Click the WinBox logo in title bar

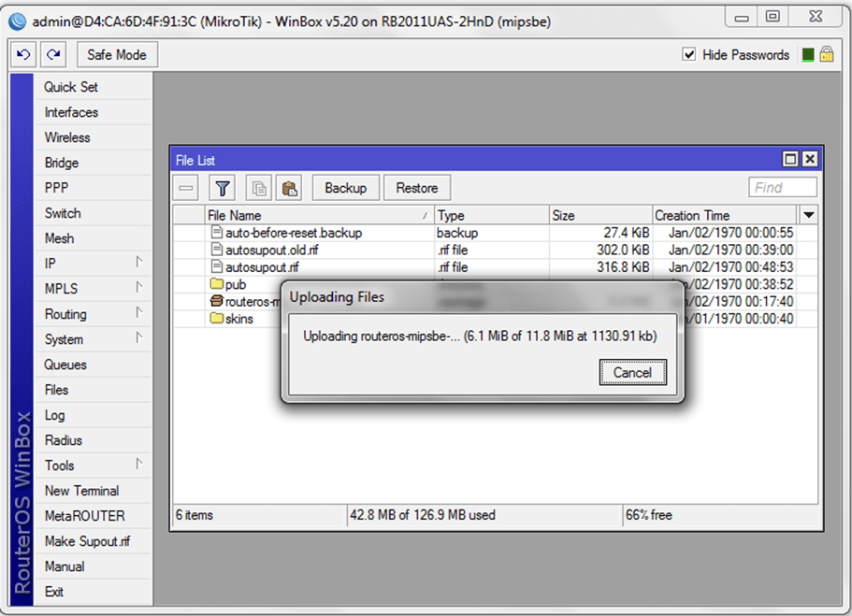(18, 21)
